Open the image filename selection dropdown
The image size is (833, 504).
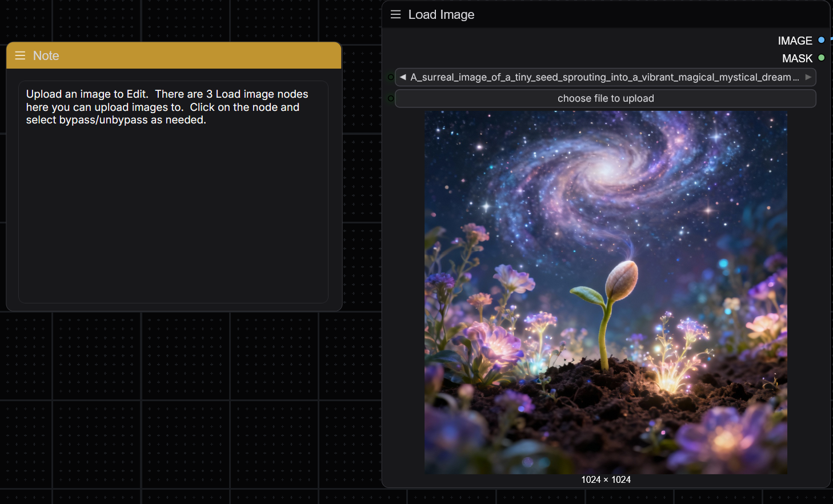[x=606, y=77]
